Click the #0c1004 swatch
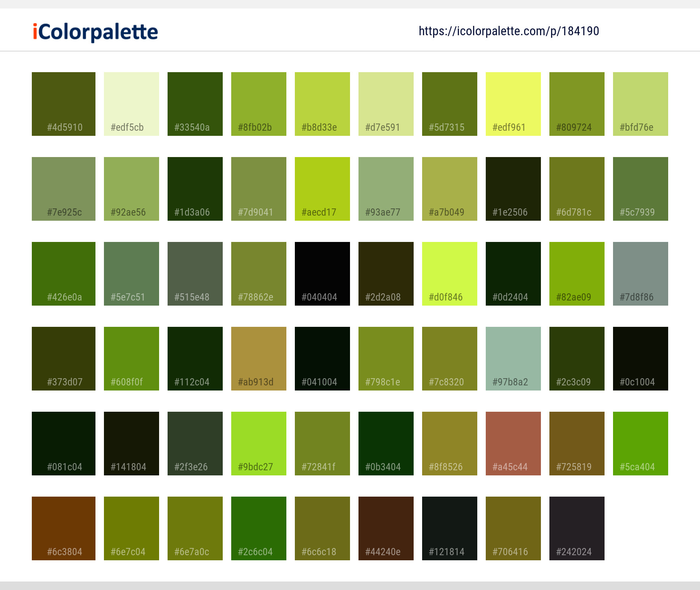 coord(641,359)
